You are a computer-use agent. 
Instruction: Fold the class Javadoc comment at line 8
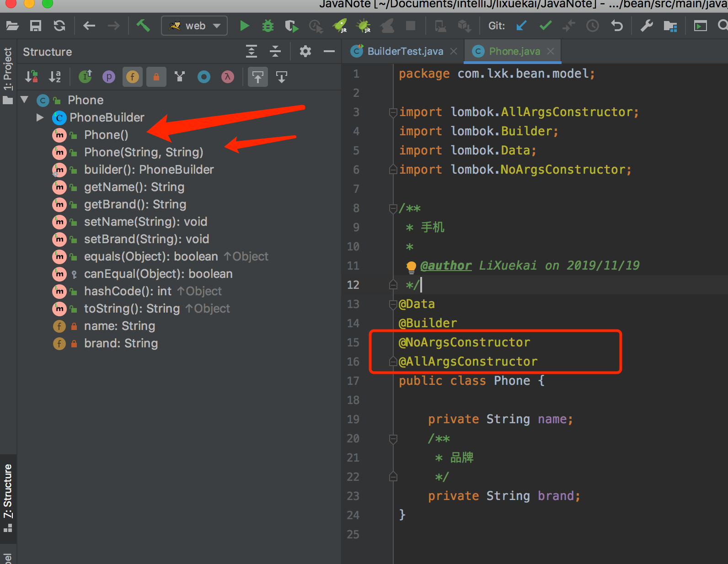click(393, 208)
